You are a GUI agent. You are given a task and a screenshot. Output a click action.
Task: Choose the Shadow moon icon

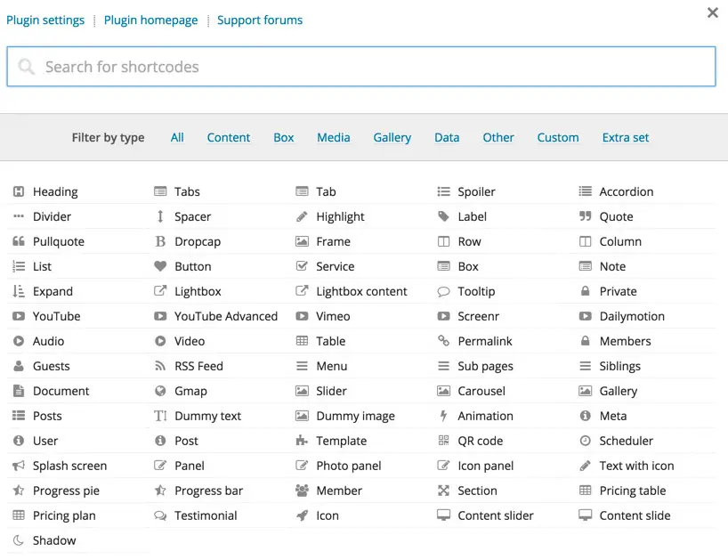[x=19, y=540]
